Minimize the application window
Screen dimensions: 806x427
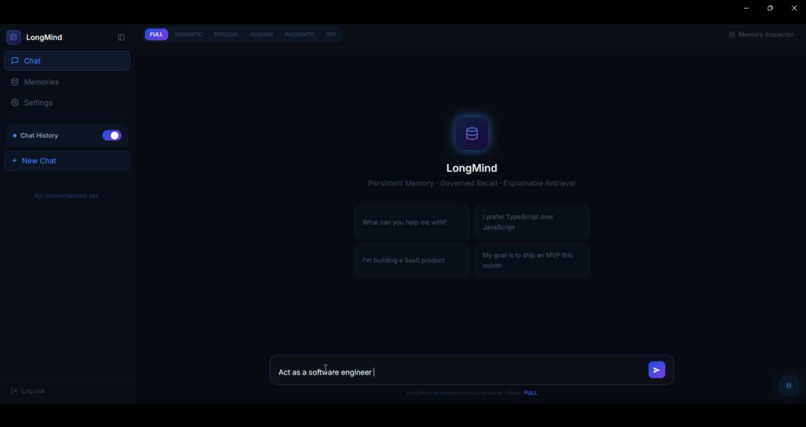tap(746, 8)
